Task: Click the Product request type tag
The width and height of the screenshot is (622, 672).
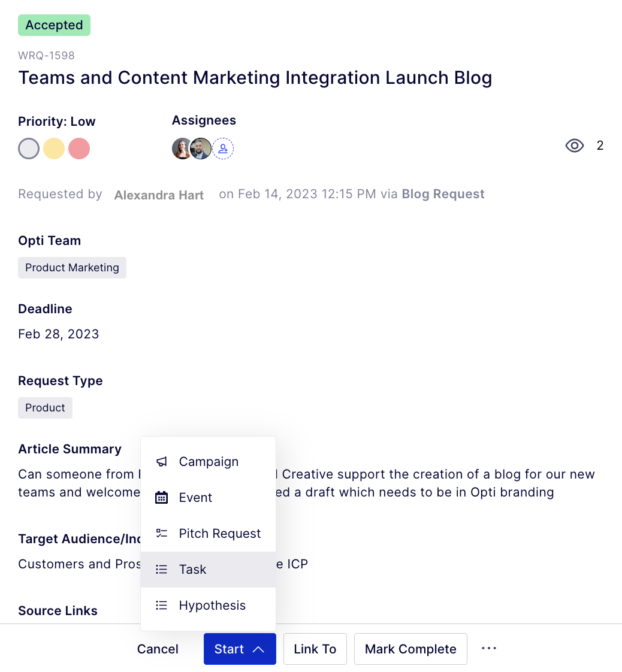Action: click(45, 408)
